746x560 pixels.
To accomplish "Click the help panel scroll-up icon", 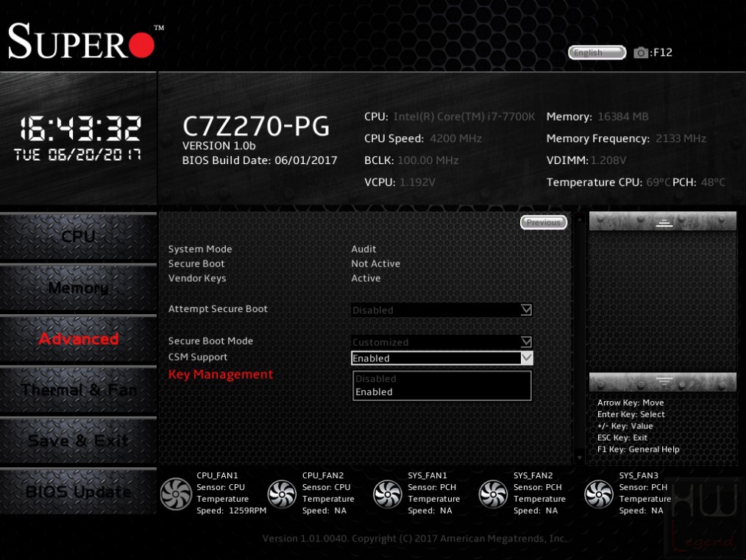I will (664, 222).
